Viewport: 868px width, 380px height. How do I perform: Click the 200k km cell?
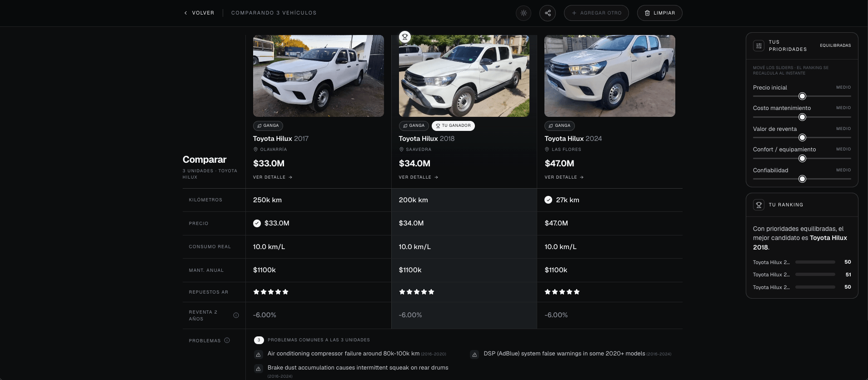[x=464, y=200]
